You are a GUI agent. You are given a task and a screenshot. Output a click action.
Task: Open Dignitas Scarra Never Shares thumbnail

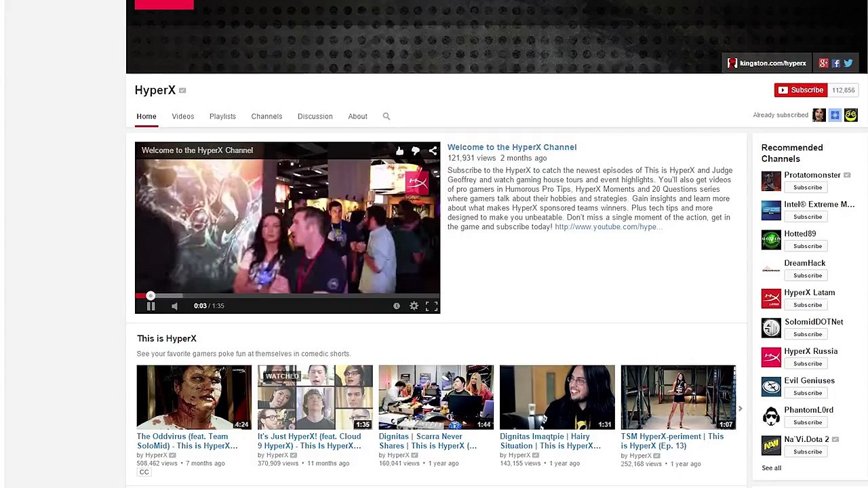coord(436,397)
